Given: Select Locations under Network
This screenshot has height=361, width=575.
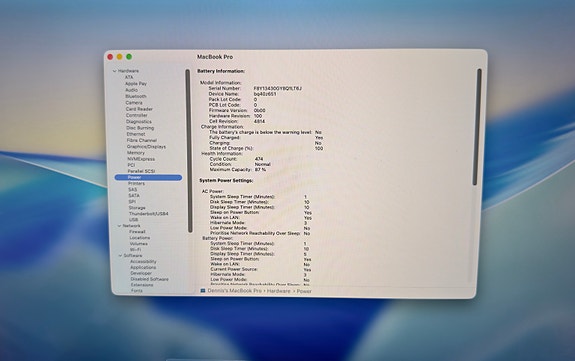Looking at the screenshot, I should (x=140, y=238).
